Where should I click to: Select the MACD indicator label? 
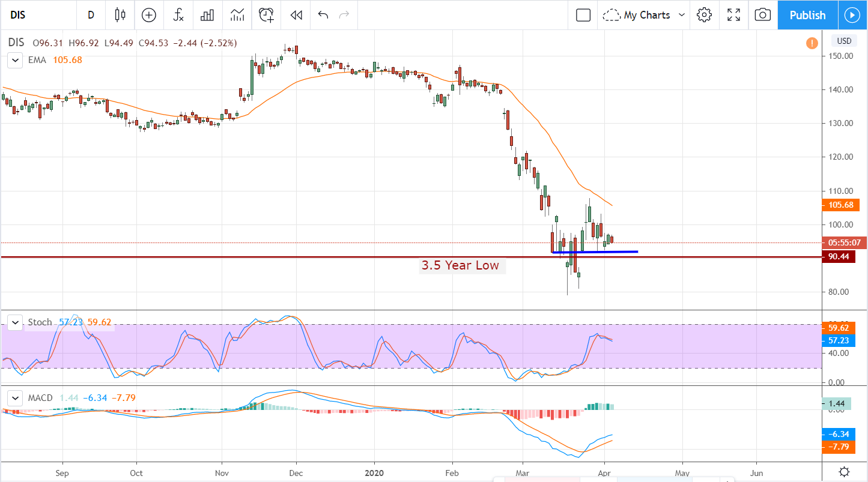[x=40, y=398]
